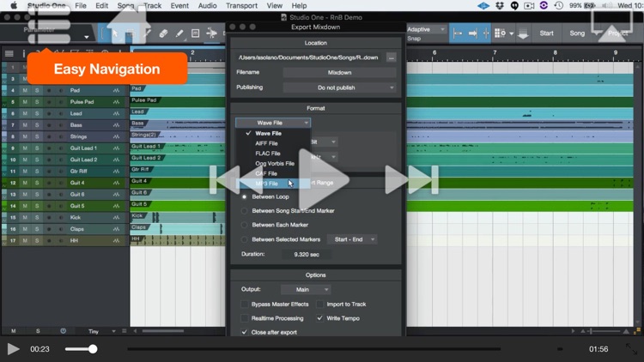Toggle the ripple edit icon

coord(486,33)
